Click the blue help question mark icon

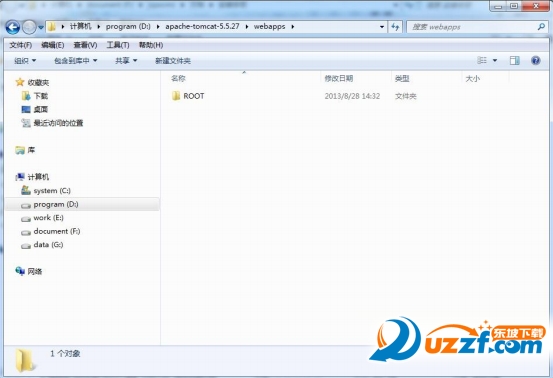tap(535, 60)
